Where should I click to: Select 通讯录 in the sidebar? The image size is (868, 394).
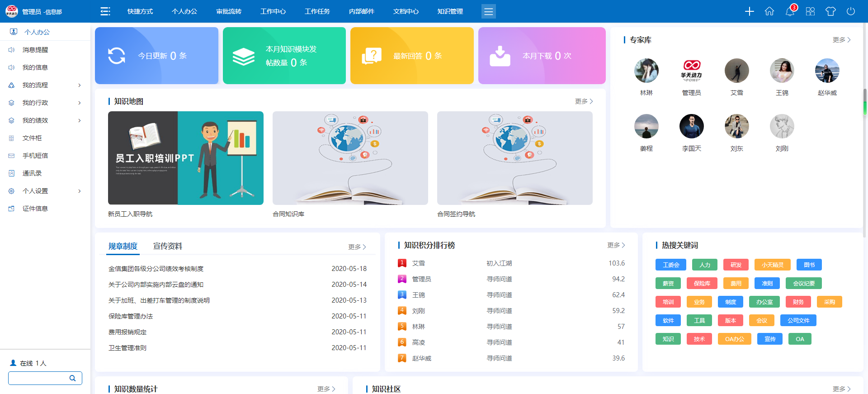pyautogui.click(x=32, y=173)
